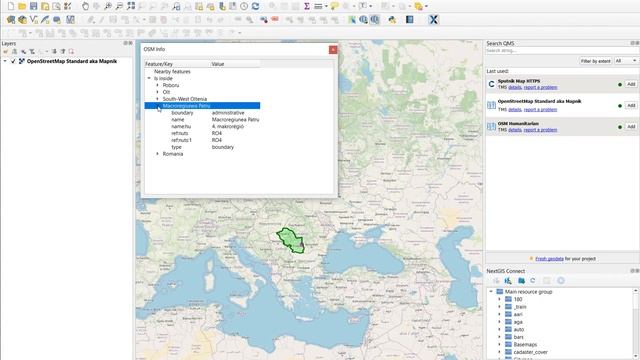Click the Refresh map icon in the top toolbar
The width and height of the screenshot is (640, 360).
coord(256,6)
